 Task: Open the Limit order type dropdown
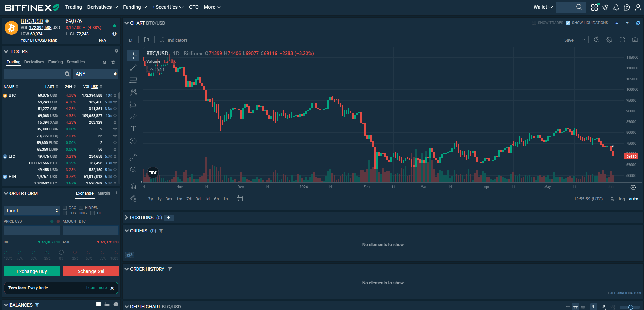[x=32, y=211]
